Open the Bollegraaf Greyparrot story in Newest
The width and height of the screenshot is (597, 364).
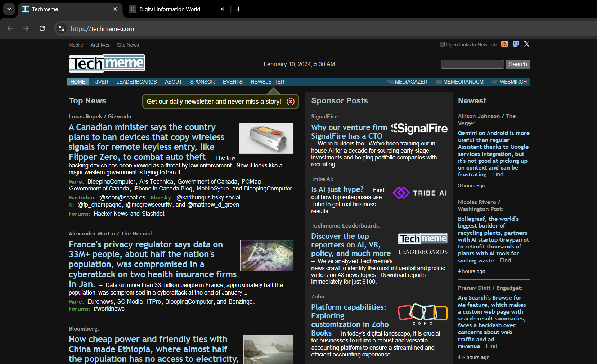493,239
